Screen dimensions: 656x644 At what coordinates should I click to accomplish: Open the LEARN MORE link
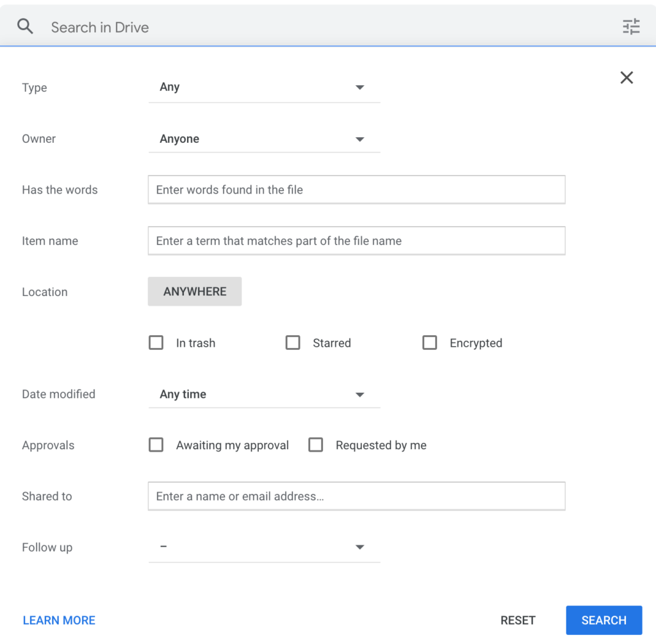[59, 620]
